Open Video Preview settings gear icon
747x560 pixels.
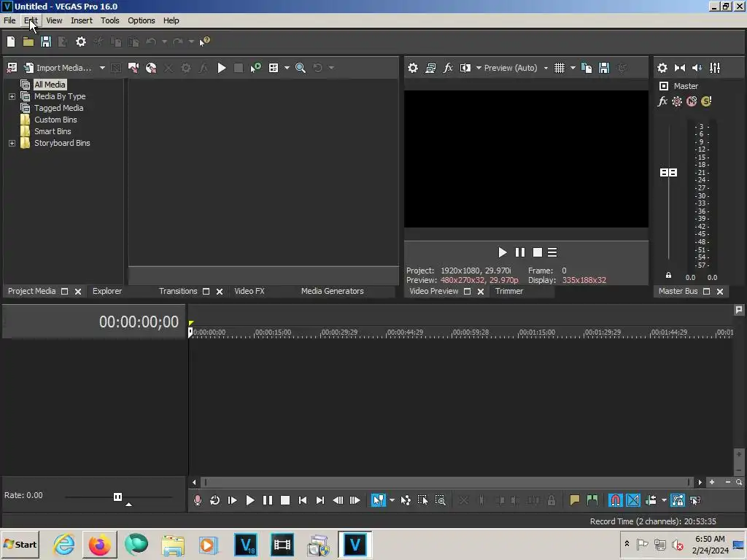[x=413, y=68]
